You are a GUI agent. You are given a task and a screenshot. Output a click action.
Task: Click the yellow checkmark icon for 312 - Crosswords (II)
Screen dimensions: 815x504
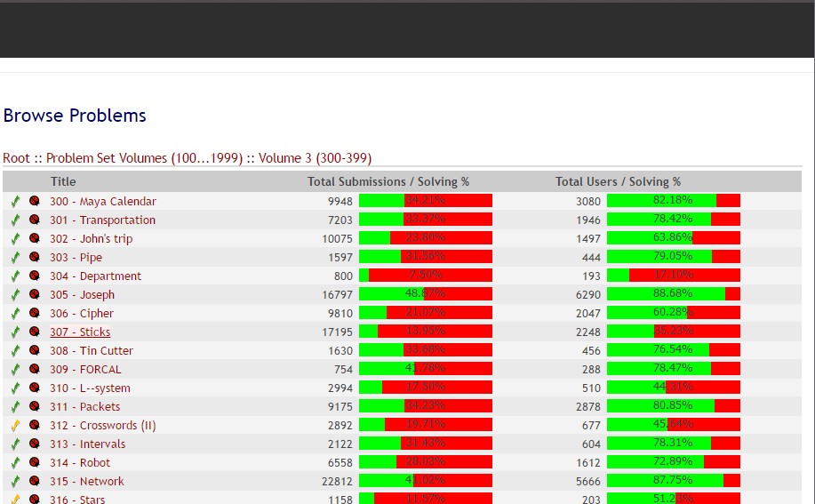(x=16, y=426)
